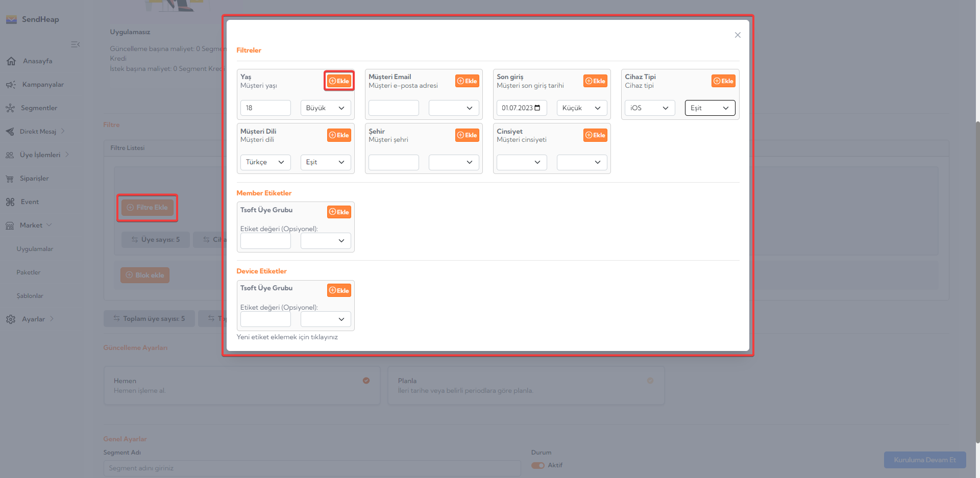Add the Müşteri Email filter with Ekle
980x478 pixels.
[467, 81]
